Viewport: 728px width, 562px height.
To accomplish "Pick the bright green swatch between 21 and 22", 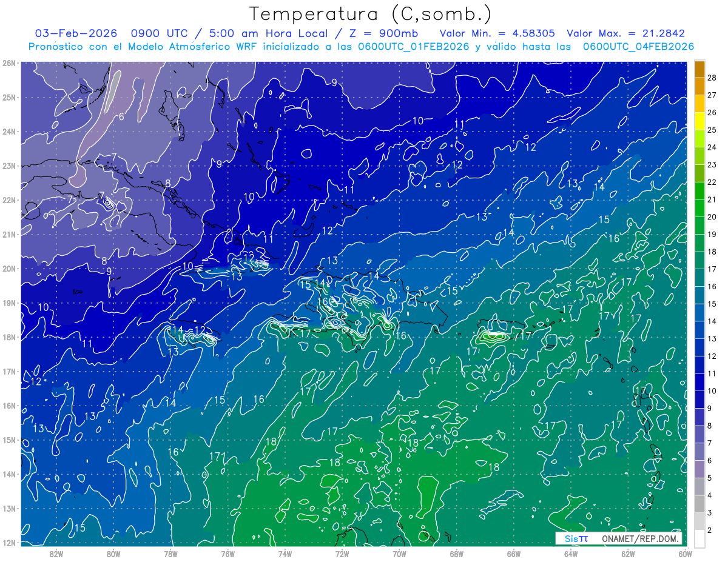I will [699, 190].
